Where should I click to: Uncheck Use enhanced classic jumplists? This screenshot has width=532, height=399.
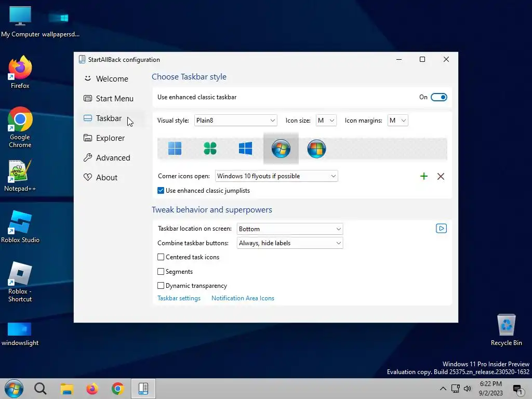pos(161,191)
